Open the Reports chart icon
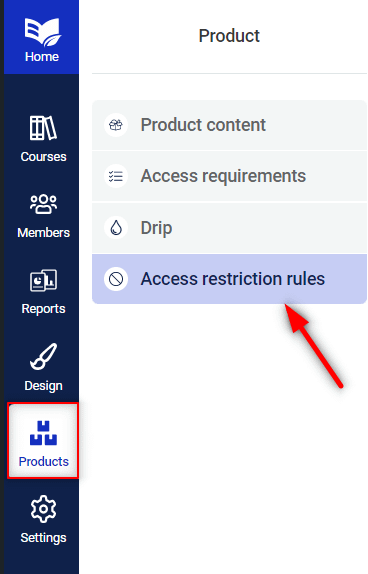Viewport: 368px width, 574px height. pyautogui.click(x=43, y=280)
